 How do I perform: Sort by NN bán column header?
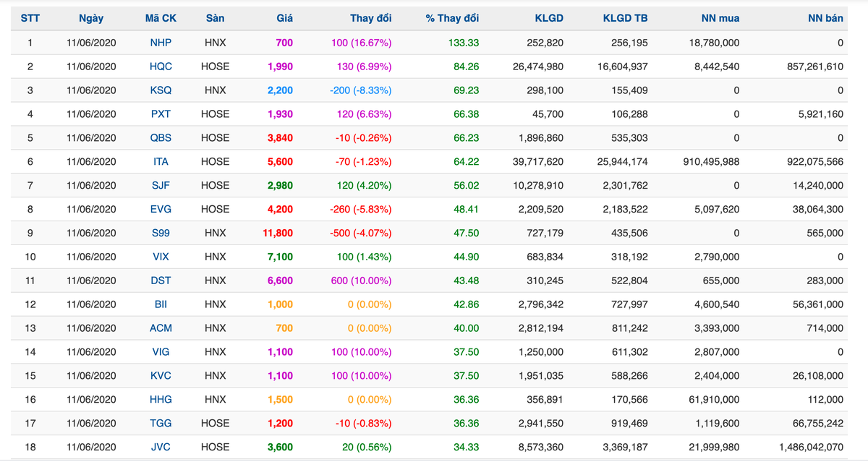click(825, 18)
